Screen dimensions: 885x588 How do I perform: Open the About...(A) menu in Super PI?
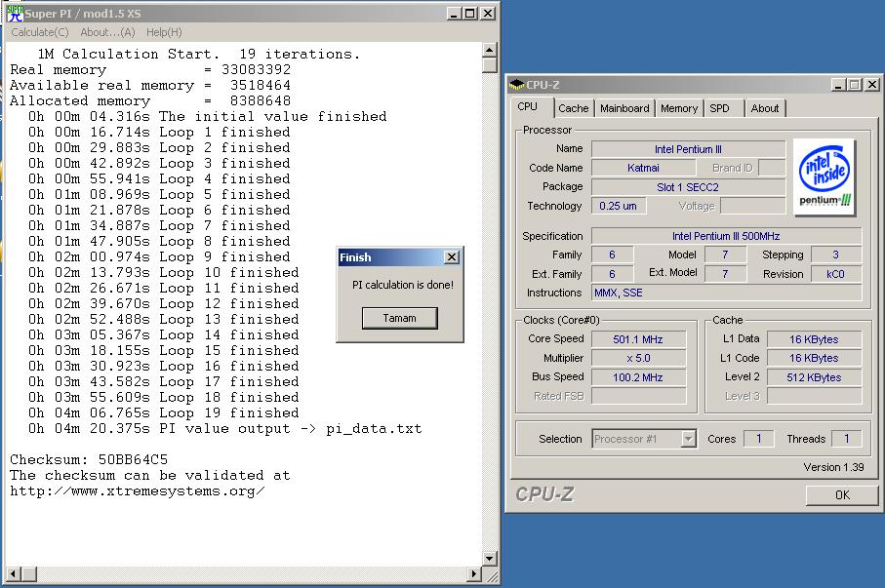point(107,32)
